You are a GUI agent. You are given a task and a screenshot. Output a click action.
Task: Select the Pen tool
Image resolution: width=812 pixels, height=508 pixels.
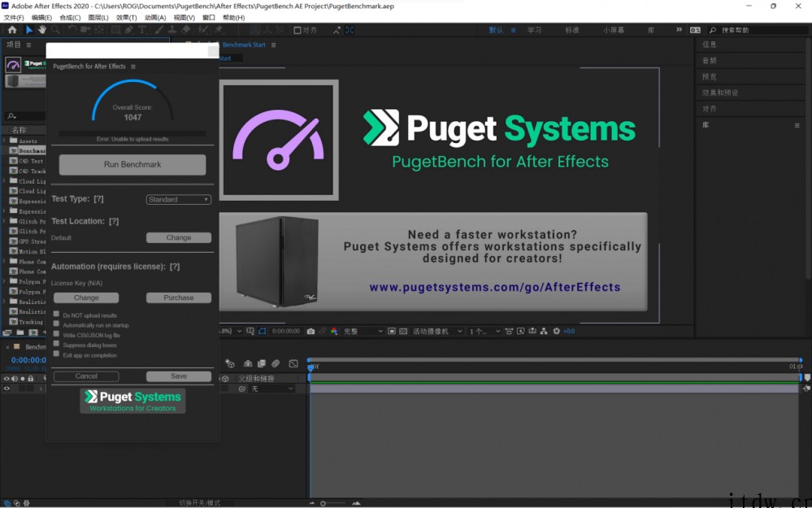pyautogui.click(x=129, y=30)
